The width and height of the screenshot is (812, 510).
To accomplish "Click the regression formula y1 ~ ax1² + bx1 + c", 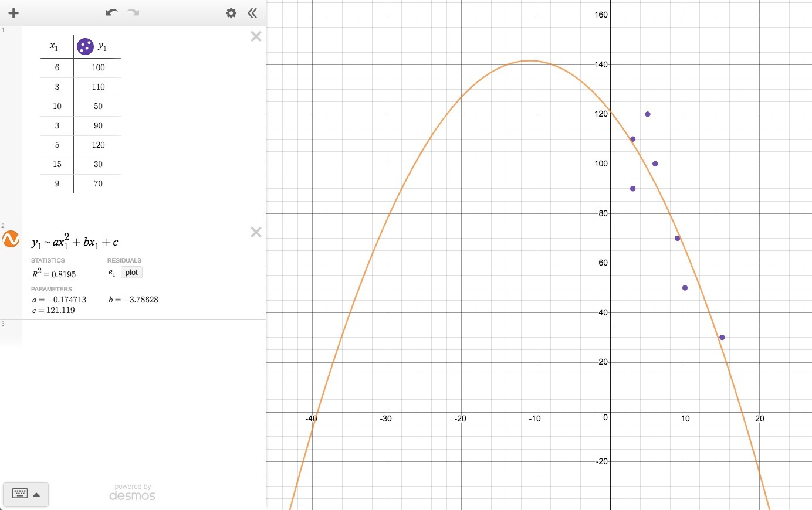I will (75, 242).
